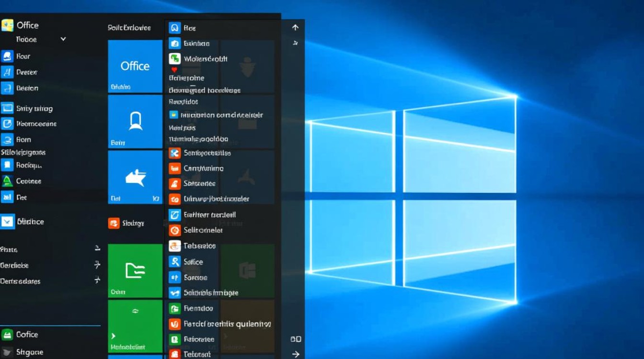Select the white icon beside "Teberaios"

point(174,246)
